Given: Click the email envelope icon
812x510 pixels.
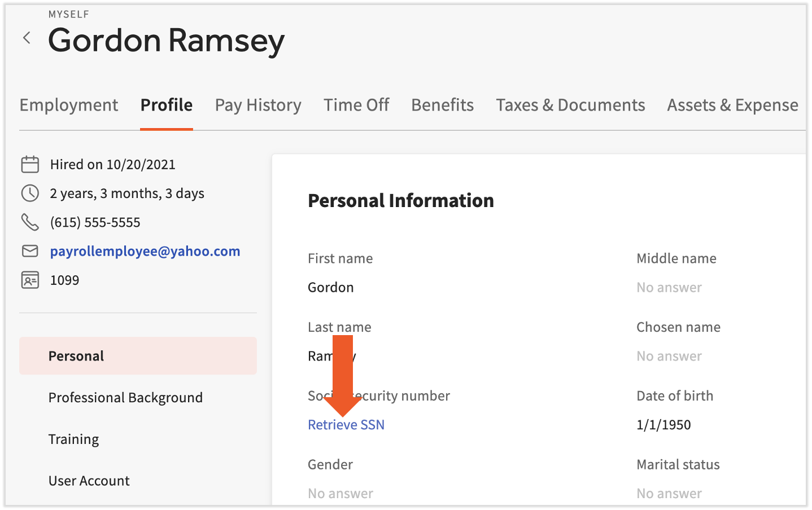Looking at the screenshot, I should click(x=30, y=251).
